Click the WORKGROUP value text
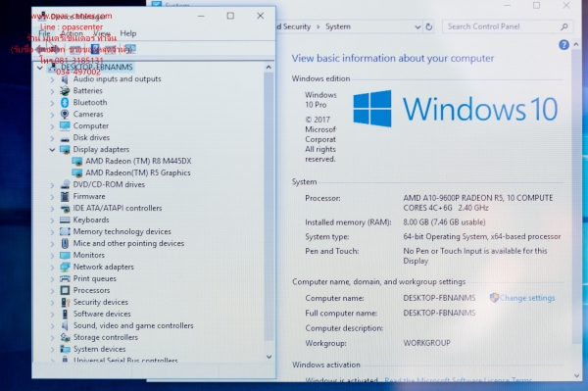Viewport: 588px width, 391px height. pyautogui.click(x=426, y=343)
